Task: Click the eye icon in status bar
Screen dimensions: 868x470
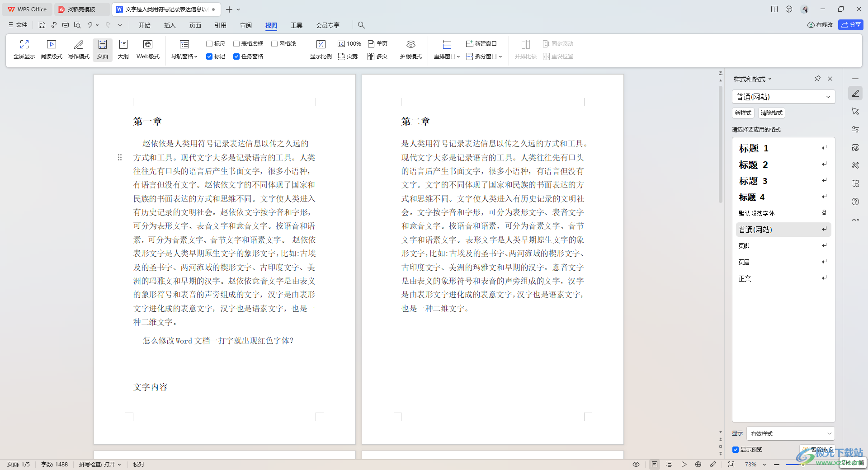Action: pos(636,464)
